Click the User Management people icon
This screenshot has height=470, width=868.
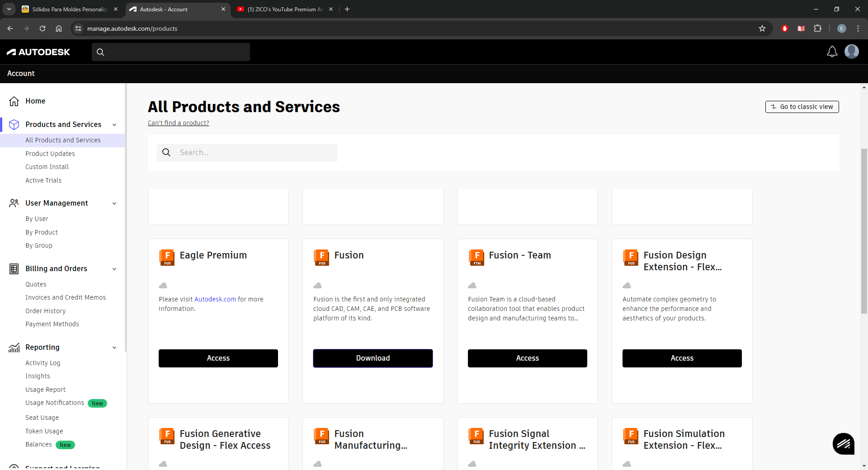(x=14, y=203)
